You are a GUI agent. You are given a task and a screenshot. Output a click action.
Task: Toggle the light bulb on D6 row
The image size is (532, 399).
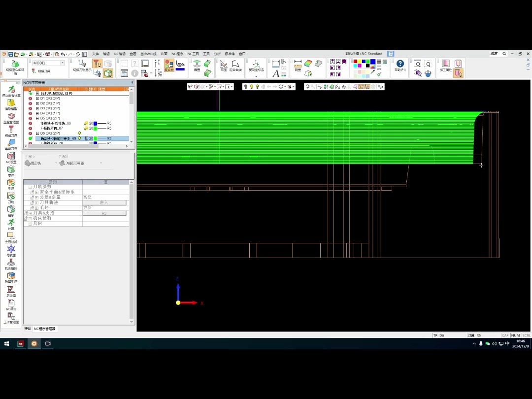click(x=79, y=133)
